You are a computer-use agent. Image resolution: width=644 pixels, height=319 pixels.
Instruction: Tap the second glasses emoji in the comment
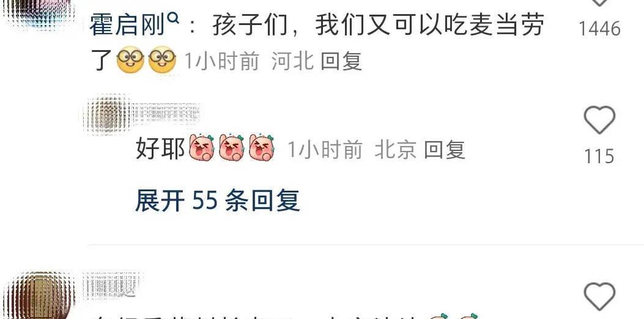click(x=162, y=60)
